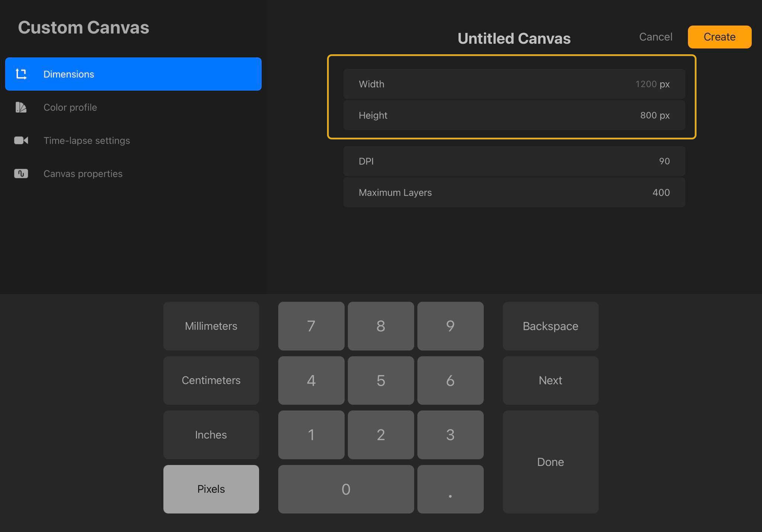Select the Dimensions rotate icon in the sidebar
This screenshot has height=532, width=762.
coord(21,74)
